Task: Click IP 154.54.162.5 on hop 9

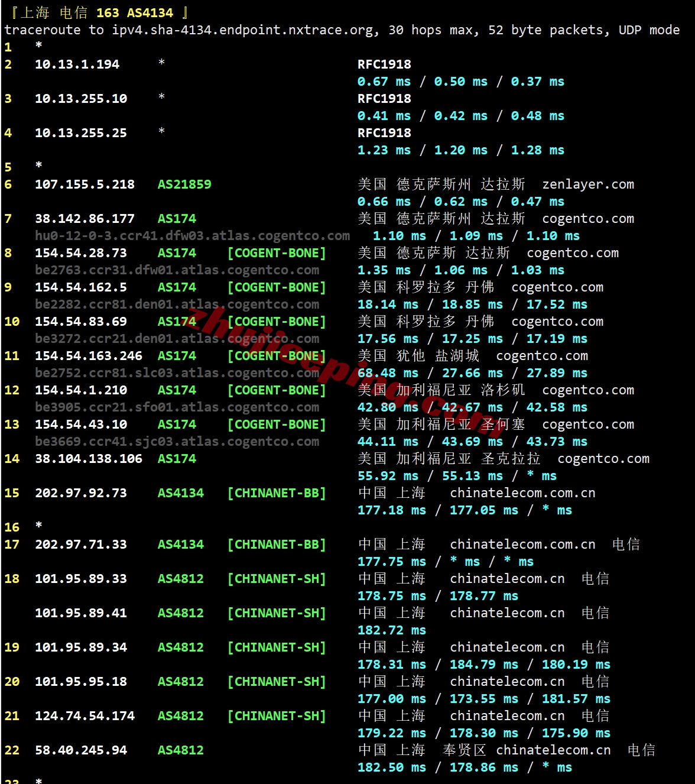Action: tap(81, 287)
